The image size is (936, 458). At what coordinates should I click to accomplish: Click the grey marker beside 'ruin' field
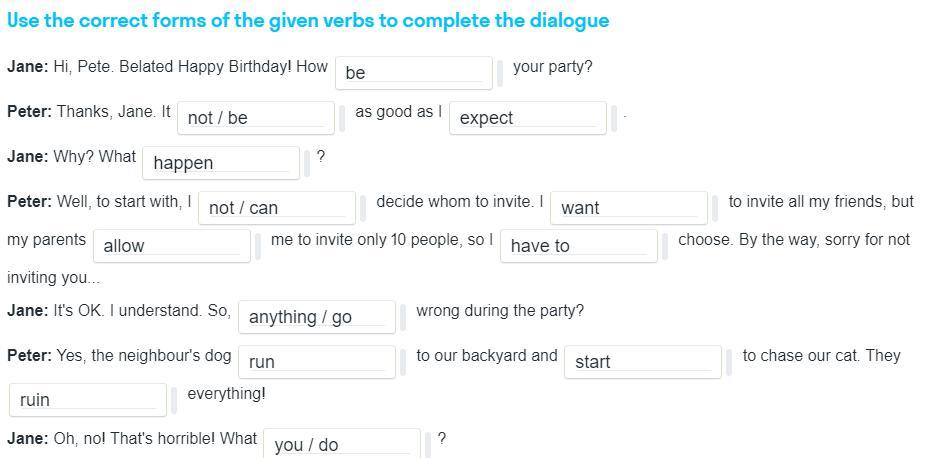point(175,400)
